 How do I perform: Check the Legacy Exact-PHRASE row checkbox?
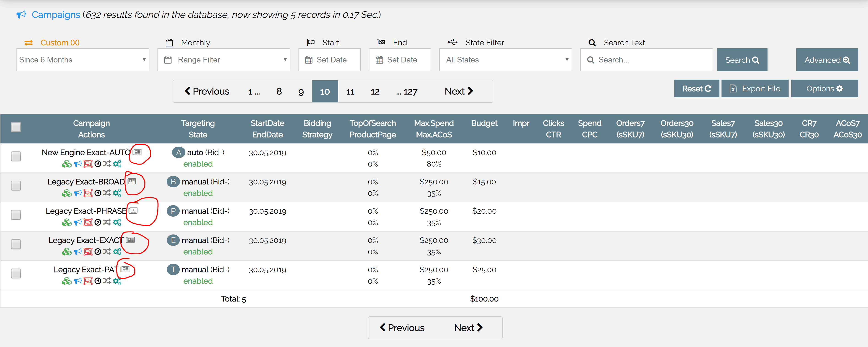click(x=16, y=215)
